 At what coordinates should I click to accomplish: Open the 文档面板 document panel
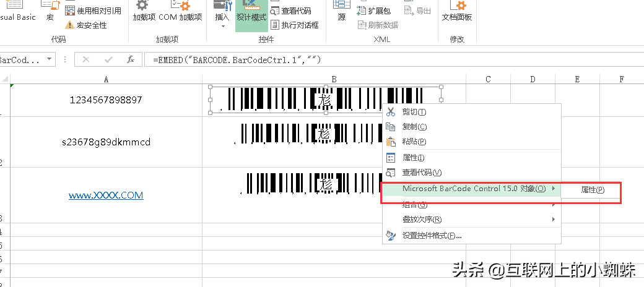(x=457, y=12)
